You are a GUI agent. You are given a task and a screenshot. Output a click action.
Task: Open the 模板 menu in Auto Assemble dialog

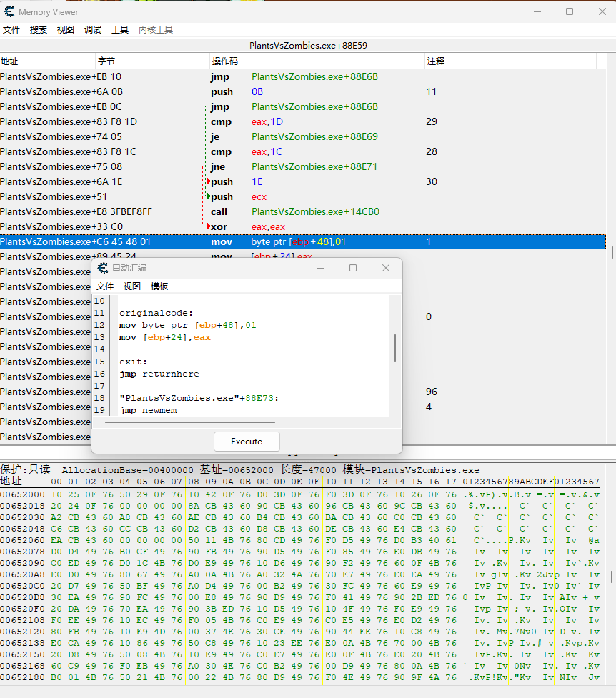[159, 286]
